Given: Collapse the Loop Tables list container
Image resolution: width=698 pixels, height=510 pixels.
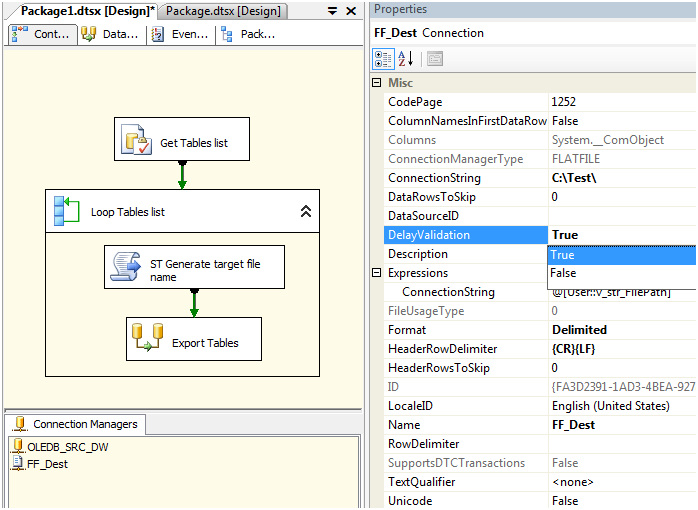Looking at the screenshot, I should 306,211.
